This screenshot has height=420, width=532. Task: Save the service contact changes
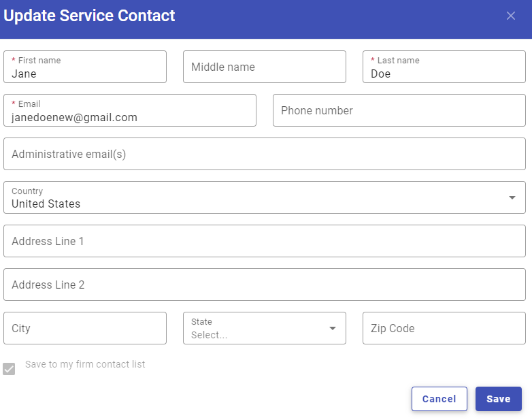[x=498, y=399]
